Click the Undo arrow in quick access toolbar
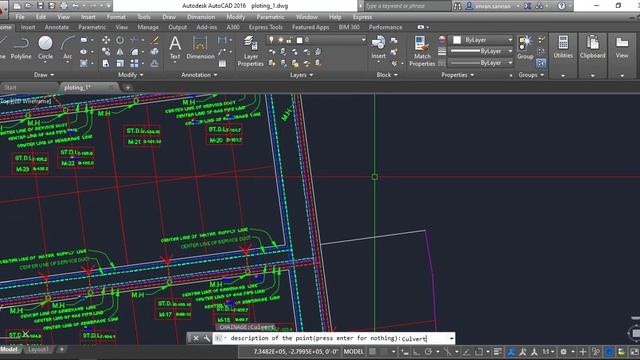This screenshot has height=360, width=640. (x=76, y=6)
